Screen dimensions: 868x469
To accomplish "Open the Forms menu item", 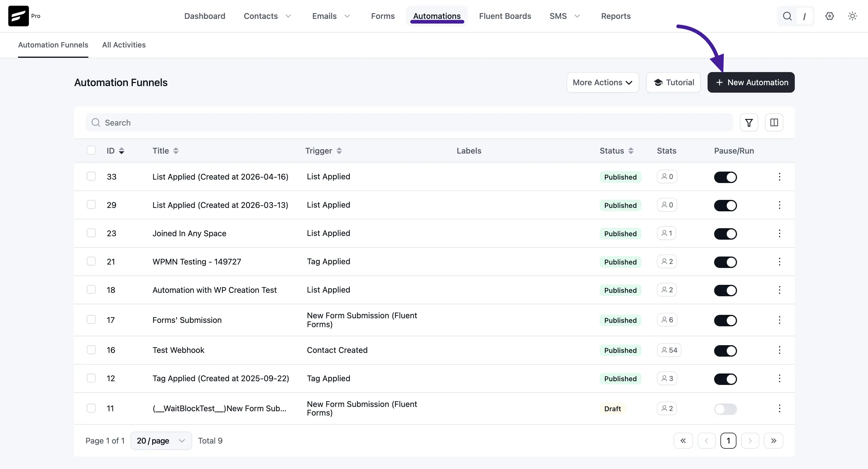I will (383, 16).
